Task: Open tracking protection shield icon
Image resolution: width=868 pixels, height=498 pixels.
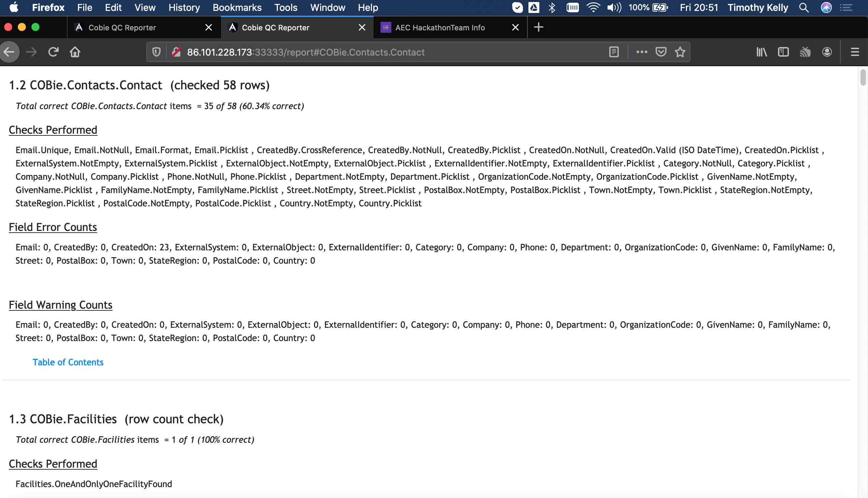Action: pyautogui.click(x=156, y=52)
